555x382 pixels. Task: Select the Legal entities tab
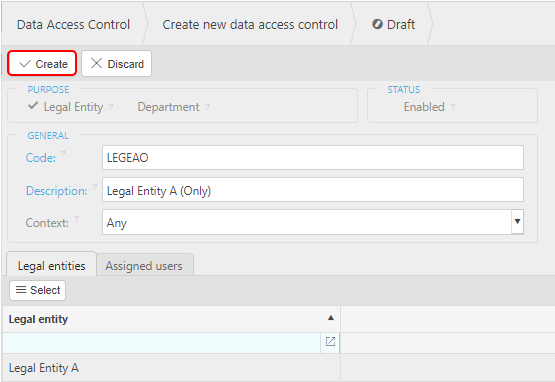[x=52, y=266]
